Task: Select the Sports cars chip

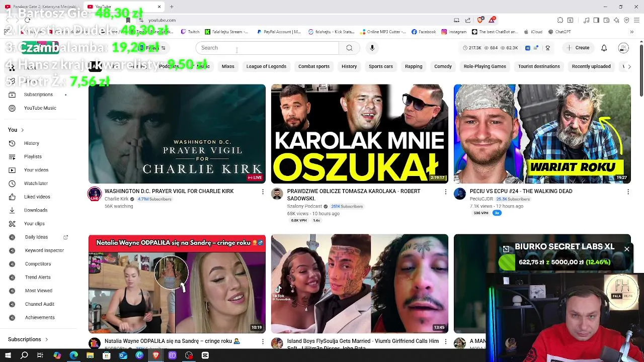Action: (381, 66)
